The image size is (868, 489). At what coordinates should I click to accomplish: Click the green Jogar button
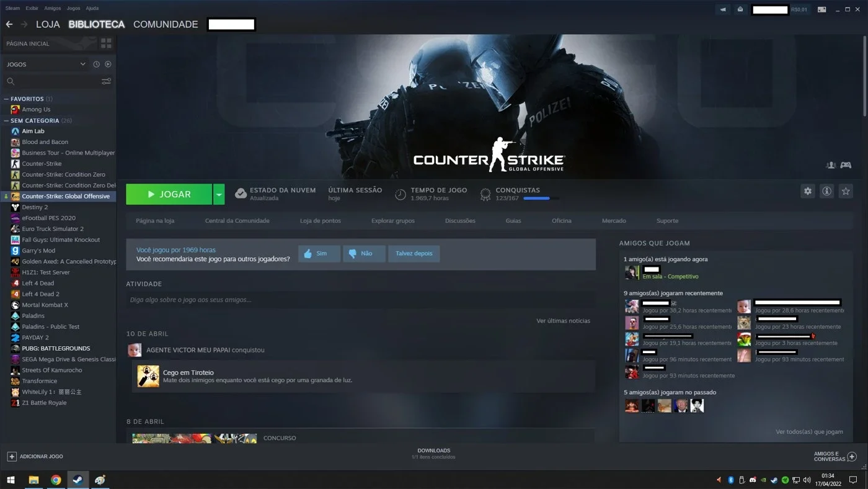169,194
